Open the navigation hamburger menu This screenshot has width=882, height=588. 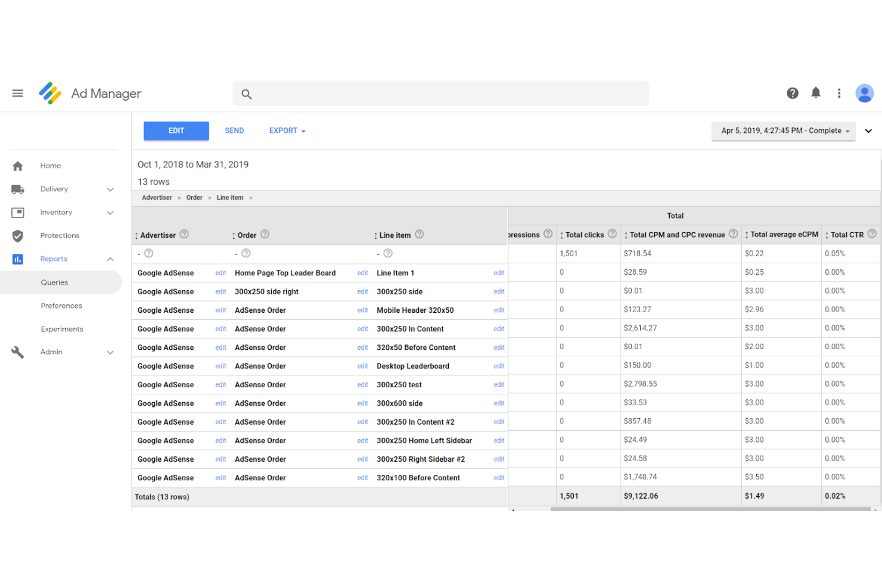coord(17,93)
